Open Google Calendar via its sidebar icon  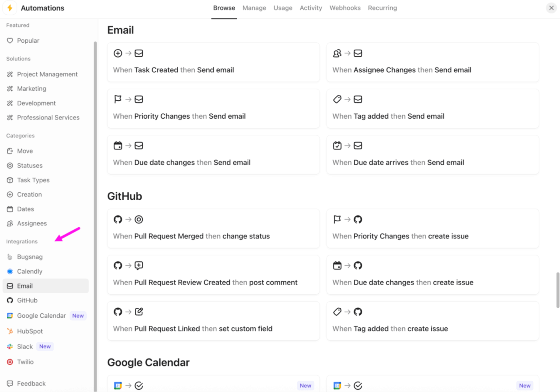tap(10, 315)
